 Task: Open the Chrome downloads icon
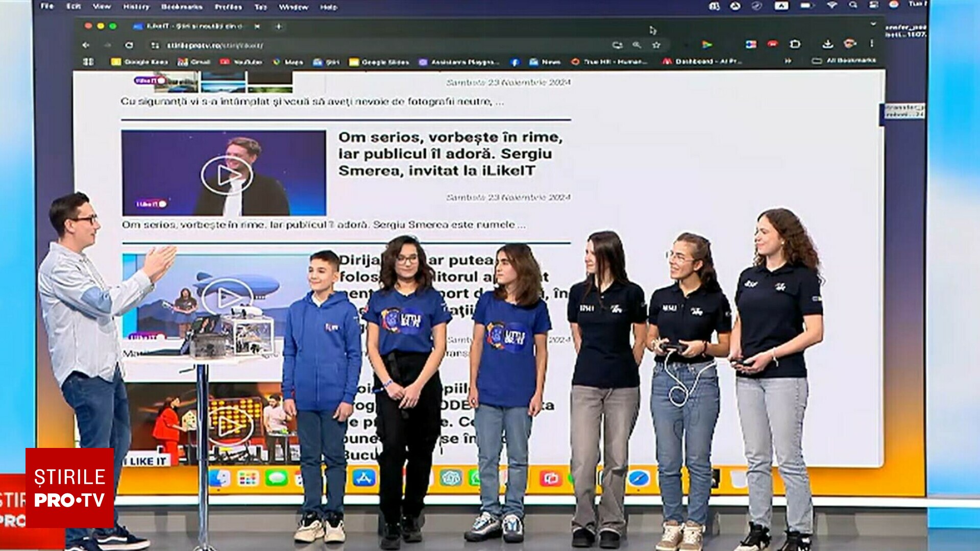click(828, 44)
